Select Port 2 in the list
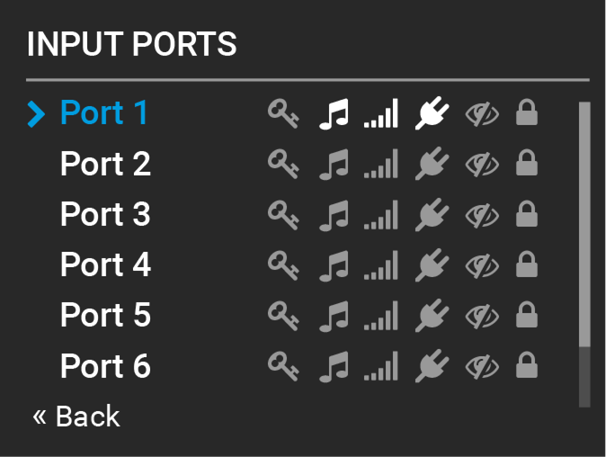Viewport: 606px width, 457px height. [105, 164]
